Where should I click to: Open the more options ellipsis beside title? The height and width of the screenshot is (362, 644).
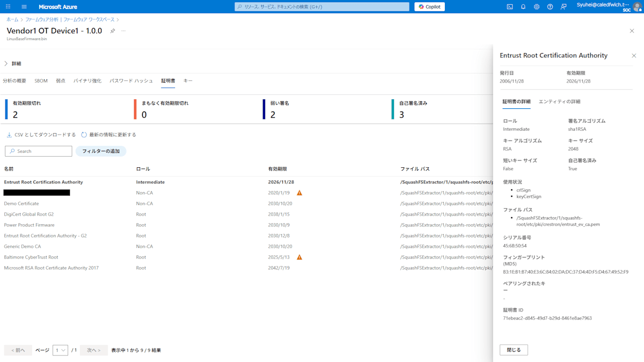coord(123,31)
